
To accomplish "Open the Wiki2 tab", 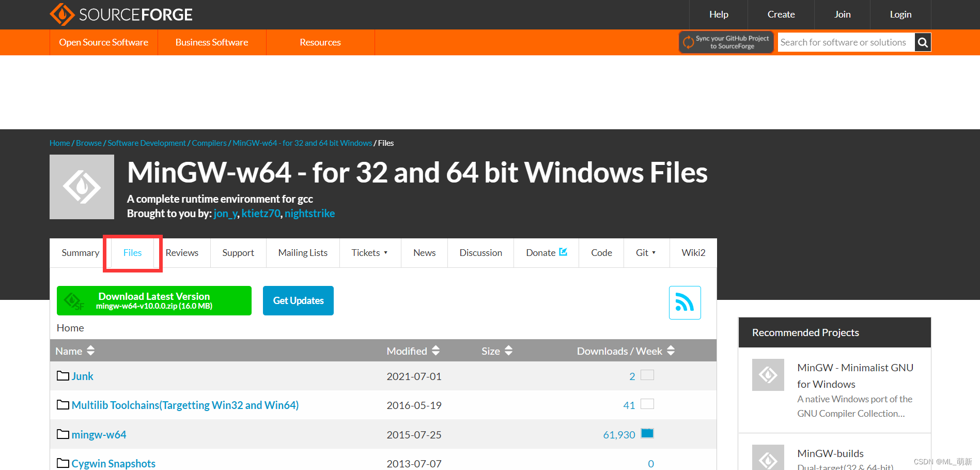I will click(x=693, y=253).
